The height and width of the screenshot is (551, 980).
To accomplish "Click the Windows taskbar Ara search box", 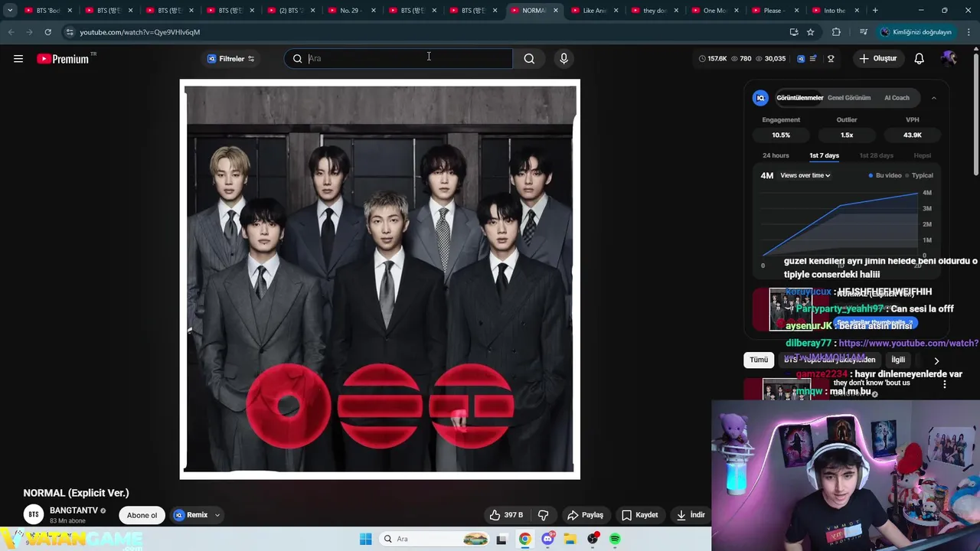I will (434, 539).
